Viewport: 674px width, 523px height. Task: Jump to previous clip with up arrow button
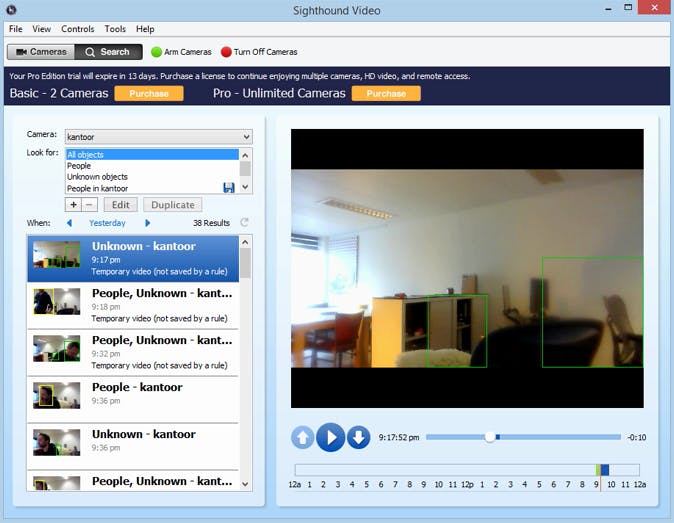pos(303,437)
